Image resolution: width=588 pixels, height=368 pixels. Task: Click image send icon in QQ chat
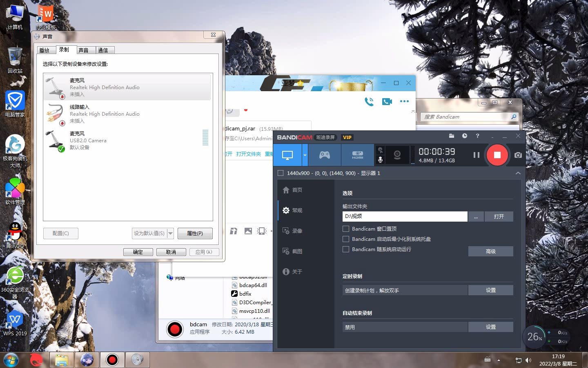(248, 231)
